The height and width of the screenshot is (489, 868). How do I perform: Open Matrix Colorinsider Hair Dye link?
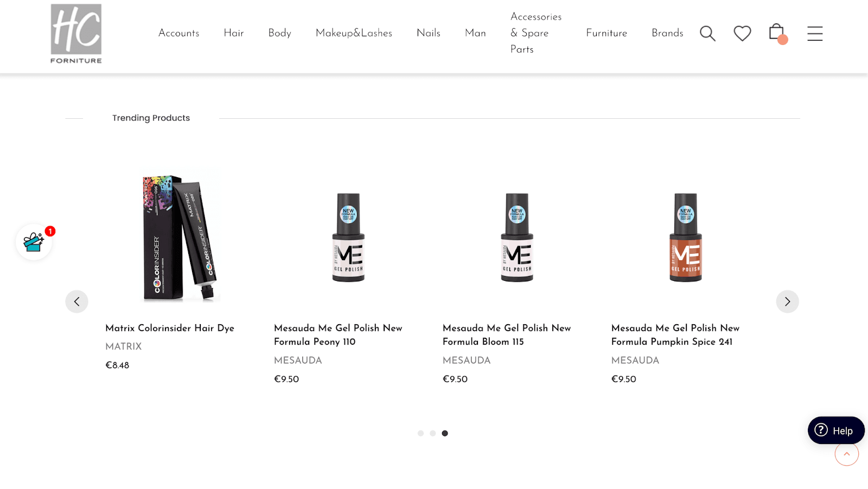[x=170, y=328]
